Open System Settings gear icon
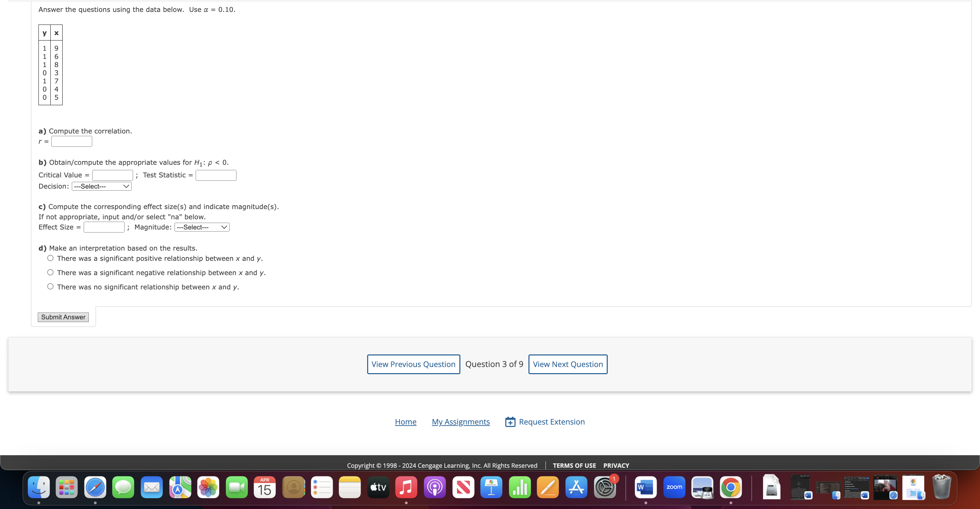The width and height of the screenshot is (980, 509). (x=605, y=487)
